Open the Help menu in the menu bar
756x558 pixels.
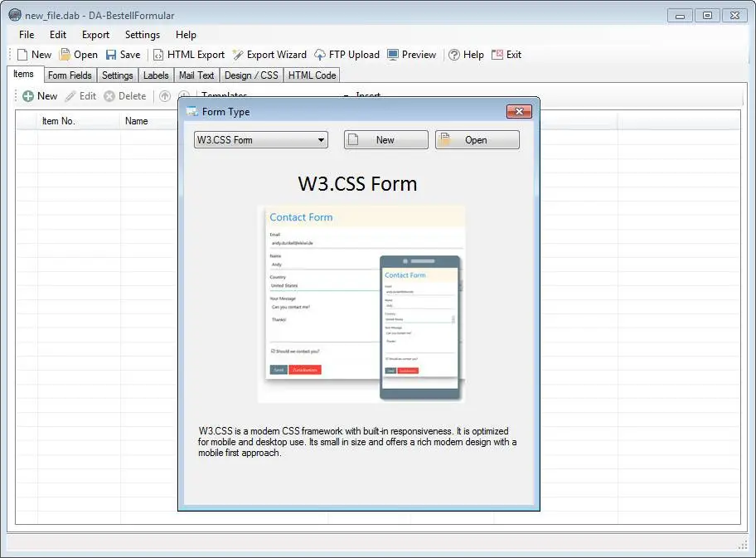pos(186,35)
